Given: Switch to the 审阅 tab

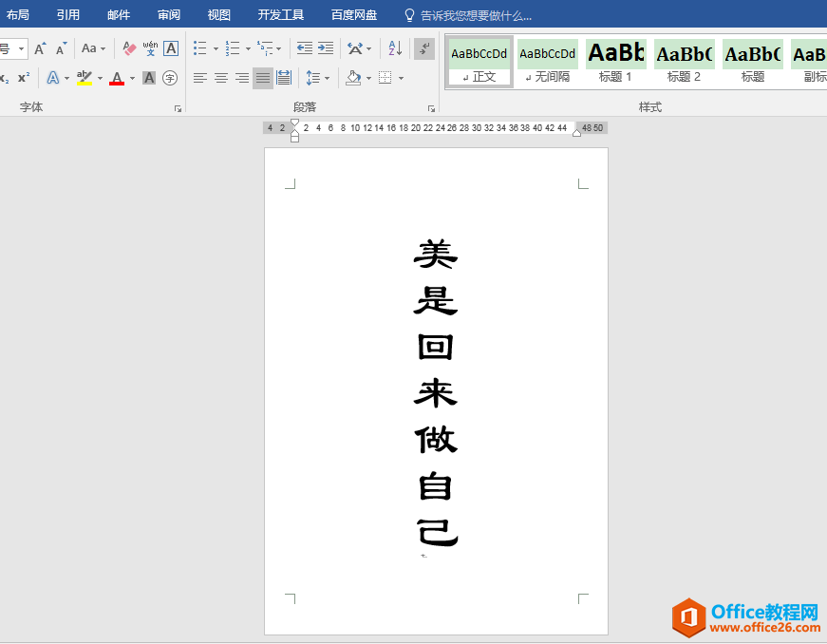Looking at the screenshot, I should tap(169, 15).
